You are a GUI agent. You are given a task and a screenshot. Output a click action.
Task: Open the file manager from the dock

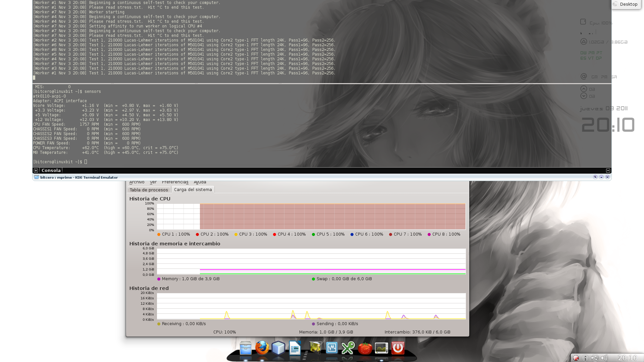click(x=246, y=348)
